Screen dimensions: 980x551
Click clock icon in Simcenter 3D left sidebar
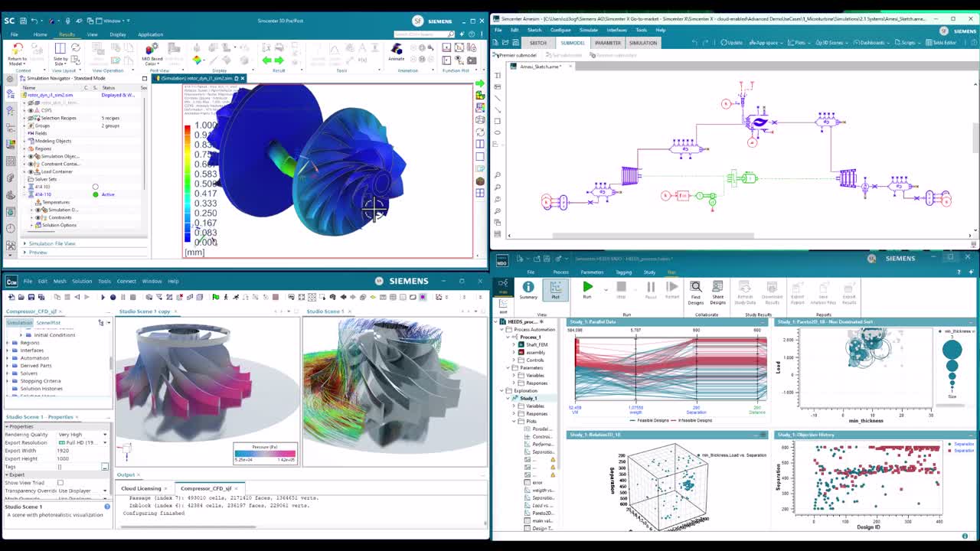point(11,228)
